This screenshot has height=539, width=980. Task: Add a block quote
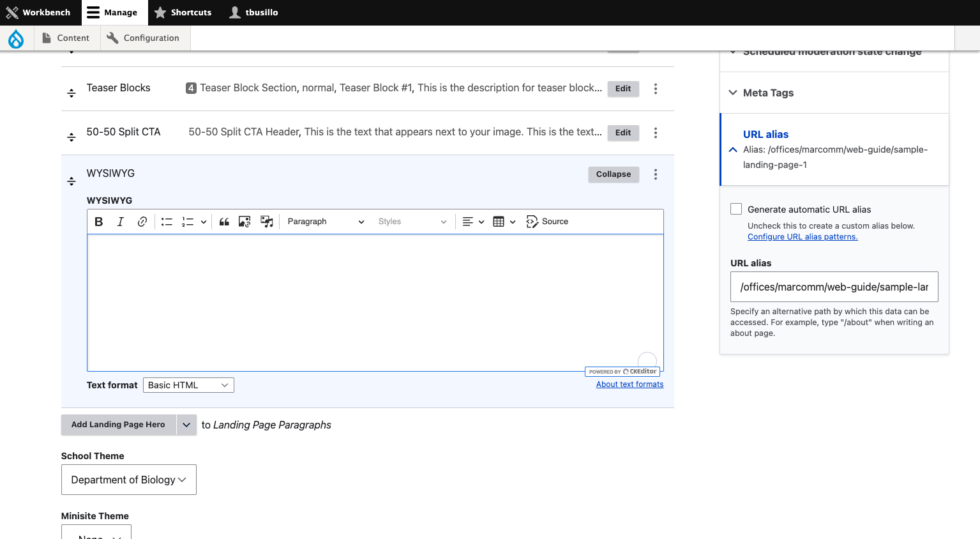click(x=224, y=222)
